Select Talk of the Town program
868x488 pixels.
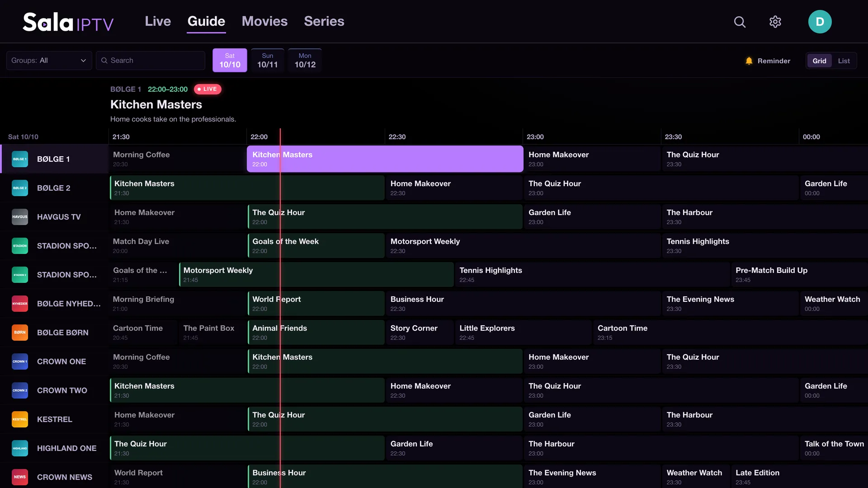click(x=834, y=448)
